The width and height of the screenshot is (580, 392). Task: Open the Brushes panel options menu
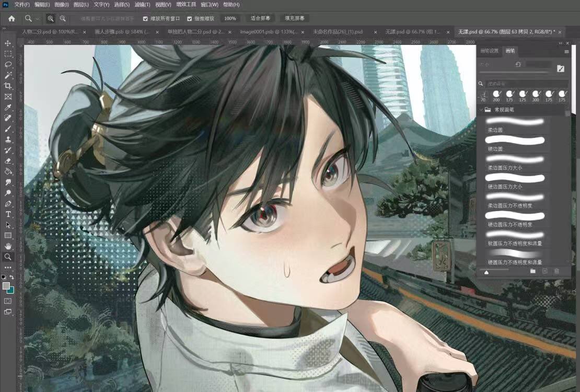coord(566,52)
